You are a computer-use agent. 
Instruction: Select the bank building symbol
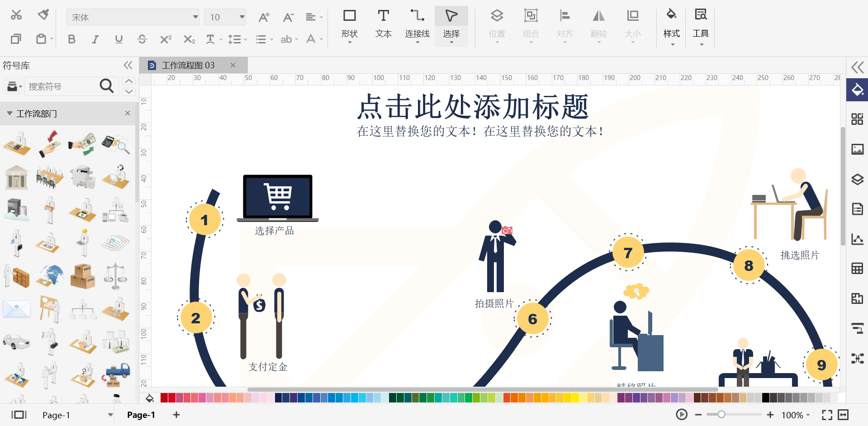[17, 177]
